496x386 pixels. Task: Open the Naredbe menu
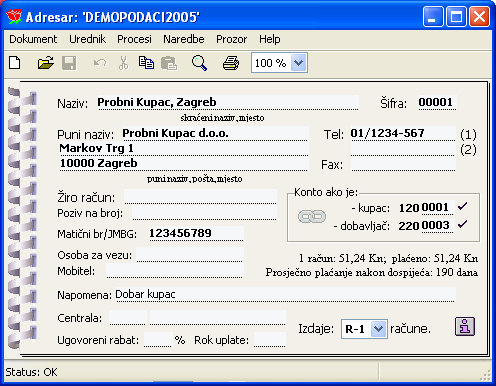tap(184, 39)
